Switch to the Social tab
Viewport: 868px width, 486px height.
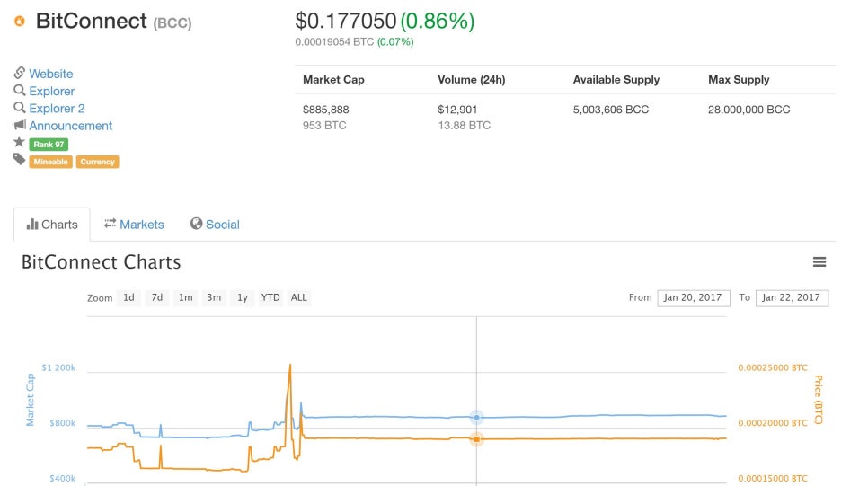click(x=215, y=225)
